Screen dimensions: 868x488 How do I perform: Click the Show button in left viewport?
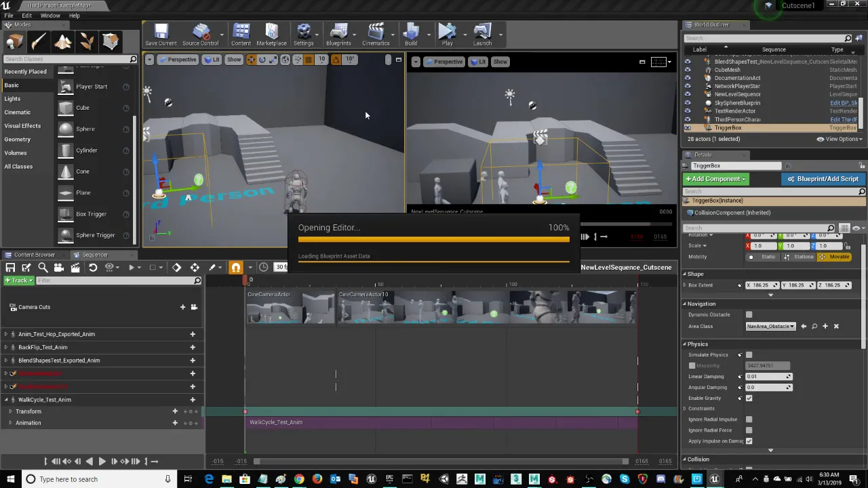point(233,60)
